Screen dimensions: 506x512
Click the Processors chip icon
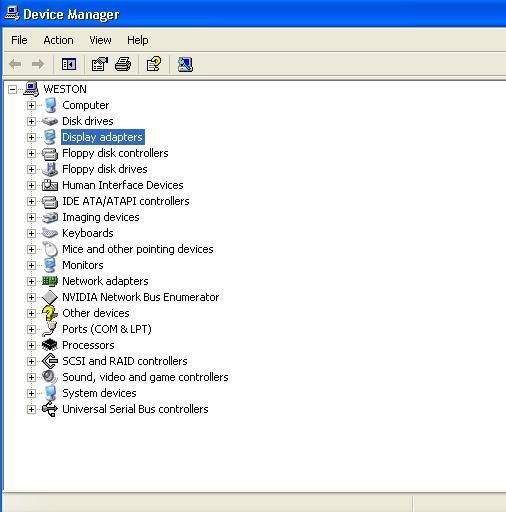pos(50,345)
